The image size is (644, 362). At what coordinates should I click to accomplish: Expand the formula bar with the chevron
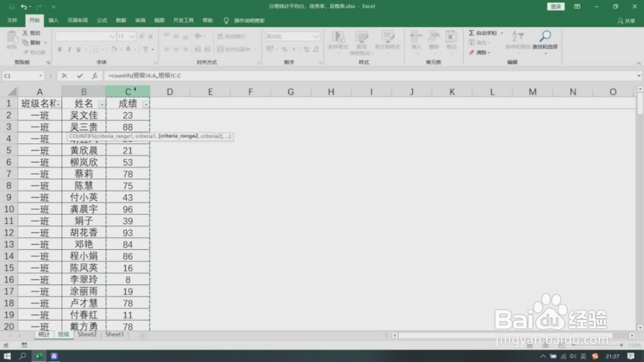(639, 76)
